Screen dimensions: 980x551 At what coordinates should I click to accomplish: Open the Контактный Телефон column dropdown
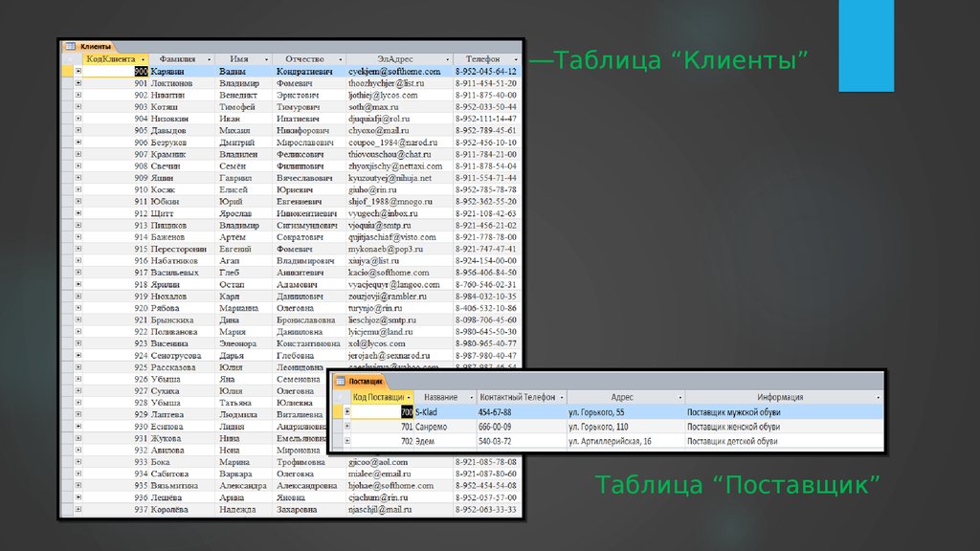point(561,397)
